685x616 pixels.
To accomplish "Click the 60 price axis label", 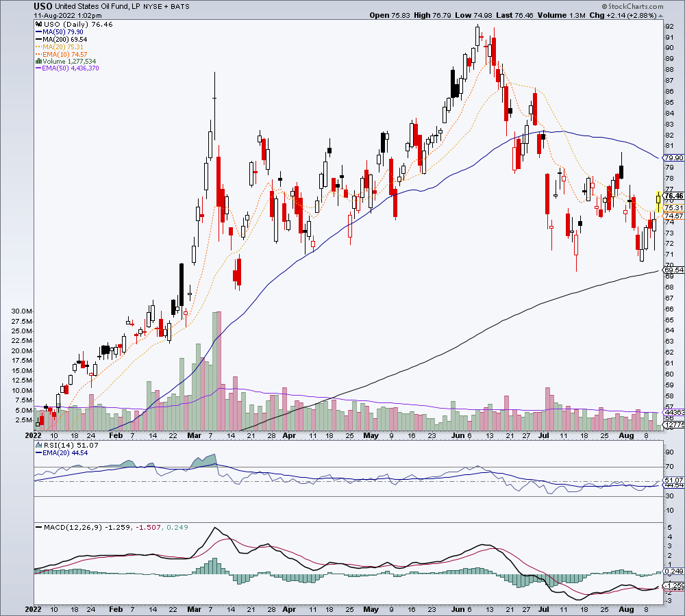I will (x=669, y=374).
